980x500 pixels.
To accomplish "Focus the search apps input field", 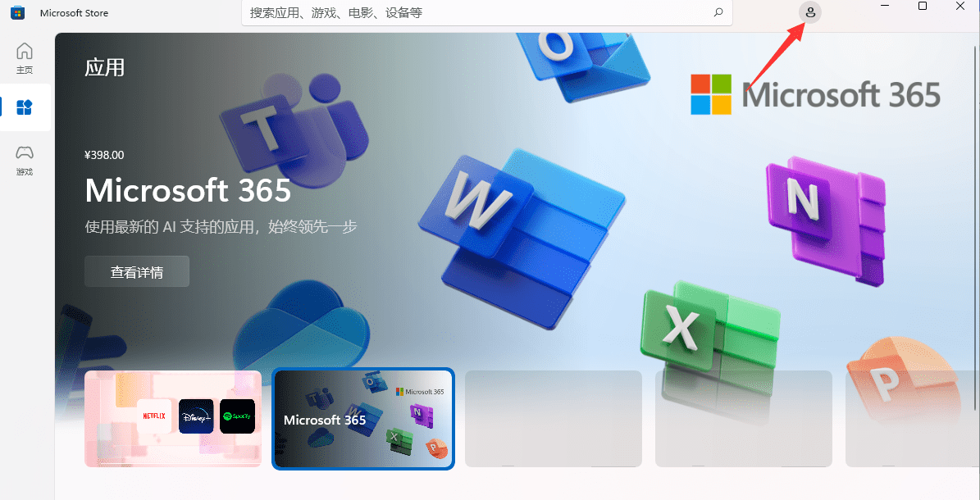I will (x=487, y=12).
